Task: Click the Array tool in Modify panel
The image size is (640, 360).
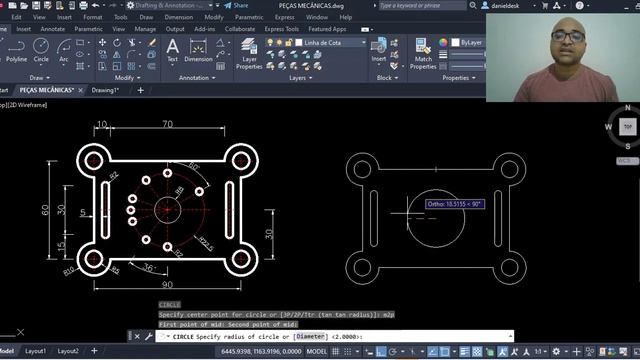Action: 131,66
